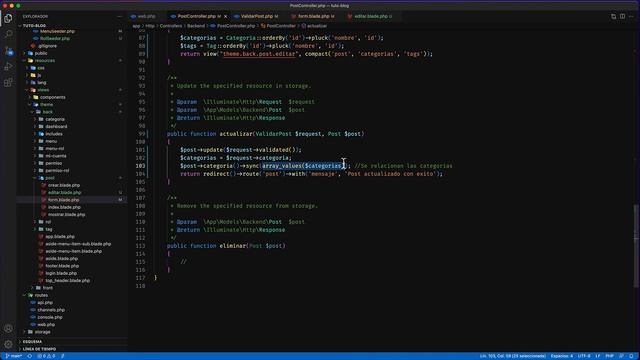This screenshot has width=640, height=360.
Task: Select form.blade.php in the explorer
Action: coord(63,200)
